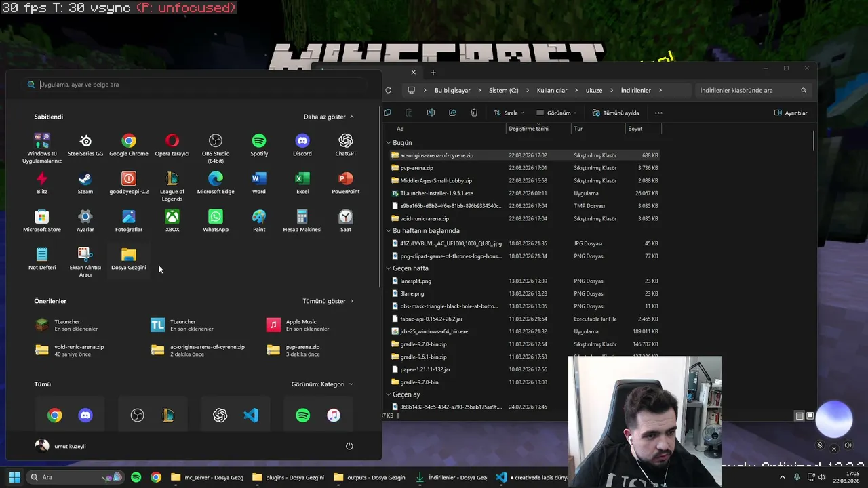This screenshot has height=488, width=868.
Task: Launch pinned WhatsApp
Action: [216, 221]
